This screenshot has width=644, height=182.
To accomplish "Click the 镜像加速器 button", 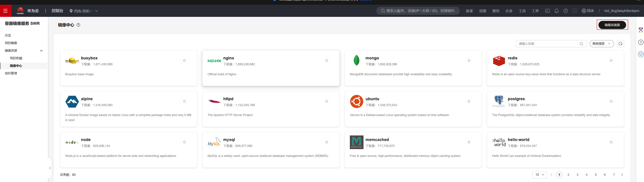I will coord(612,25).
